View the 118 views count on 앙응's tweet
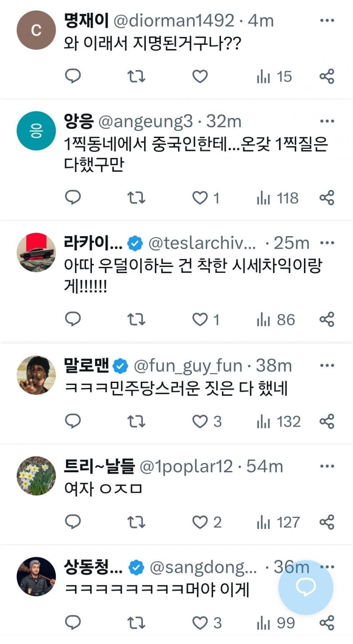Image resolution: width=353 pixels, height=644 pixels. (277, 198)
